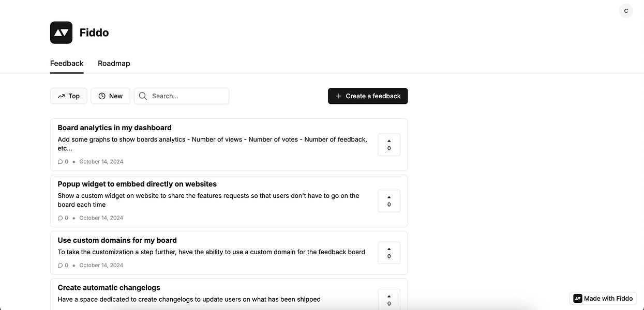Viewport: 644px width, 310px height.
Task: Open the Create automatic changelogs post
Action: pos(109,288)
